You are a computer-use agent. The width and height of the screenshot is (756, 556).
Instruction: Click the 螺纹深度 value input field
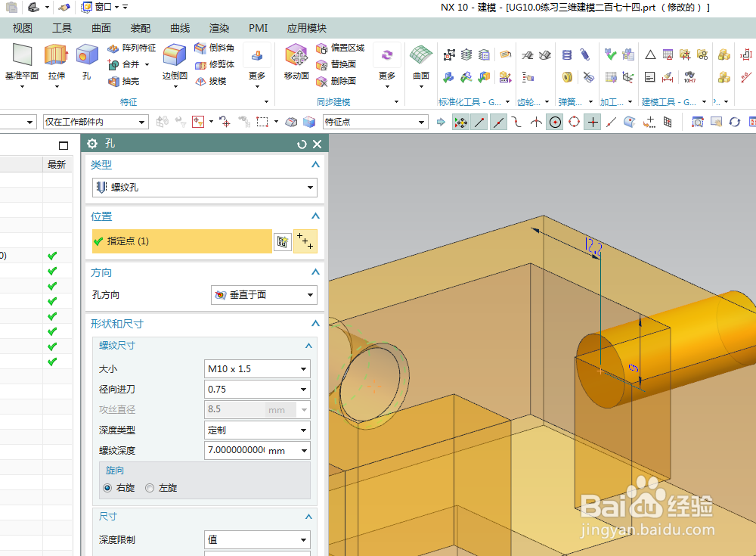(236, 450)
